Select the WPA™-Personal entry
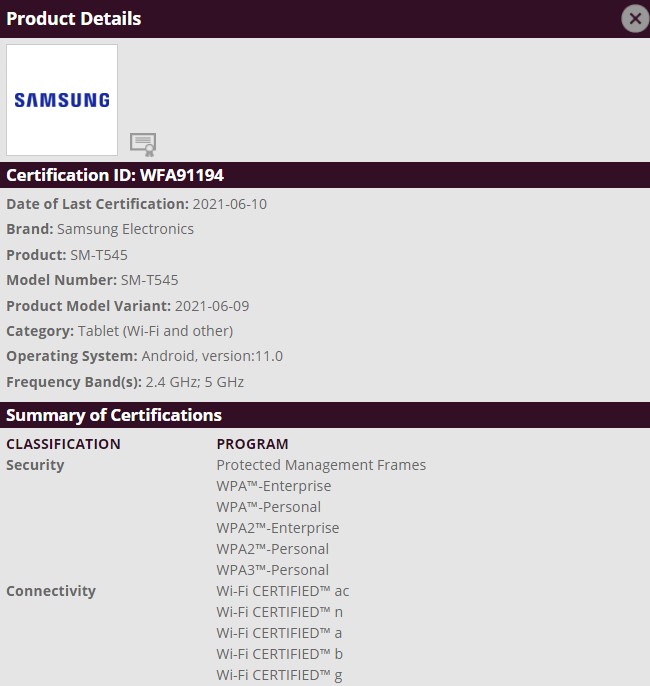This screenshot has height=686, width=650. tap(269, 507)
